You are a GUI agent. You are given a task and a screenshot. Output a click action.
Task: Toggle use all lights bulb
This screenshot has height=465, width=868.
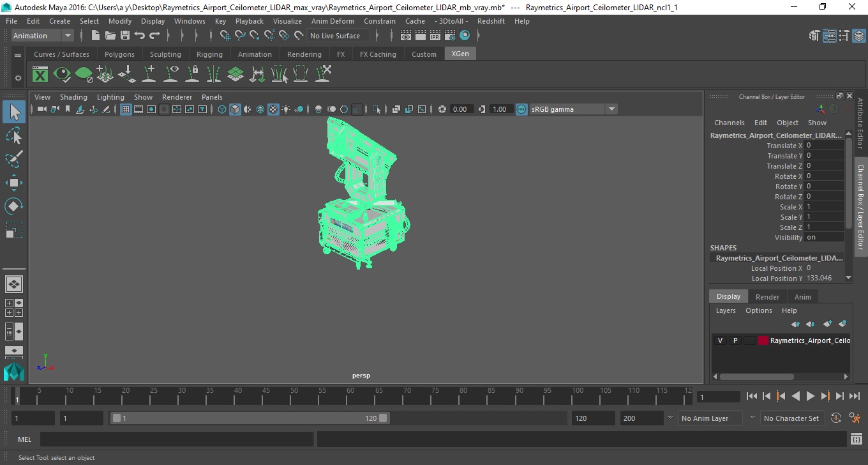(286, 109)
